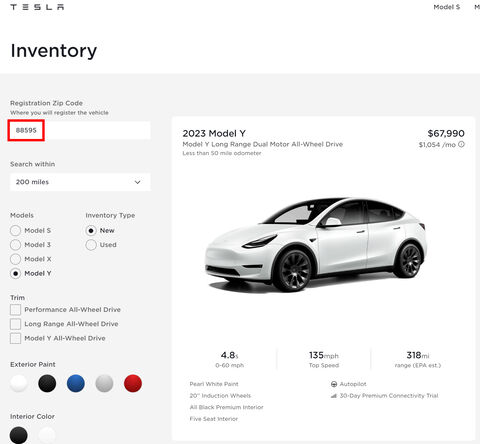This screenshot has height=444, width=480.
Task: Select the Model S radio button
Action: [x=15, y=230]
